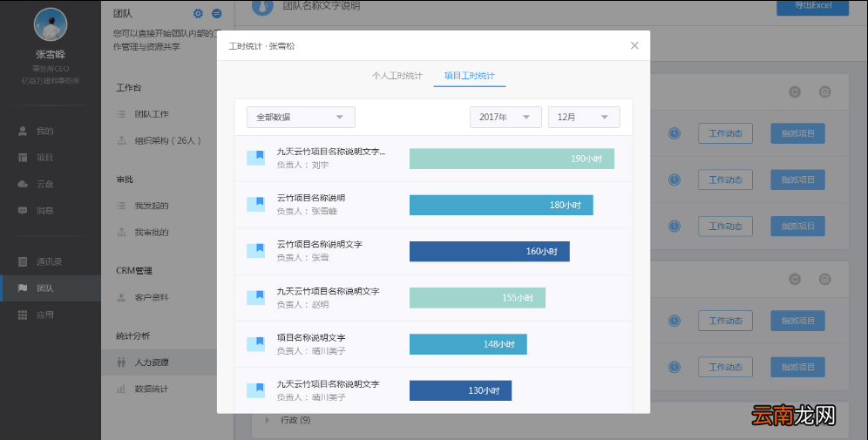The width and height of the screenshot is (868, 440).
Task: Click the bookmark icon of 张雪峰's project
Action: 255,205
